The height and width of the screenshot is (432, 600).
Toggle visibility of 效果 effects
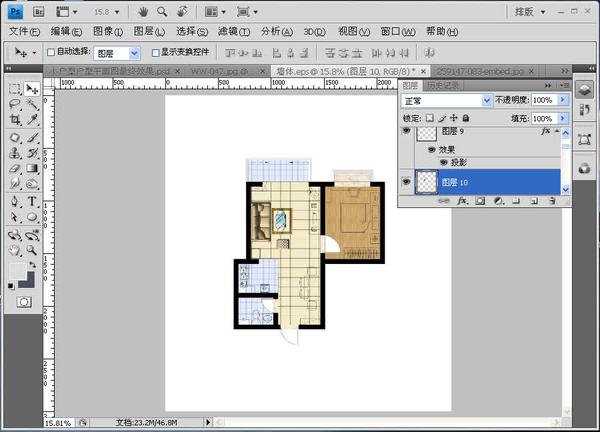point(432,150)
